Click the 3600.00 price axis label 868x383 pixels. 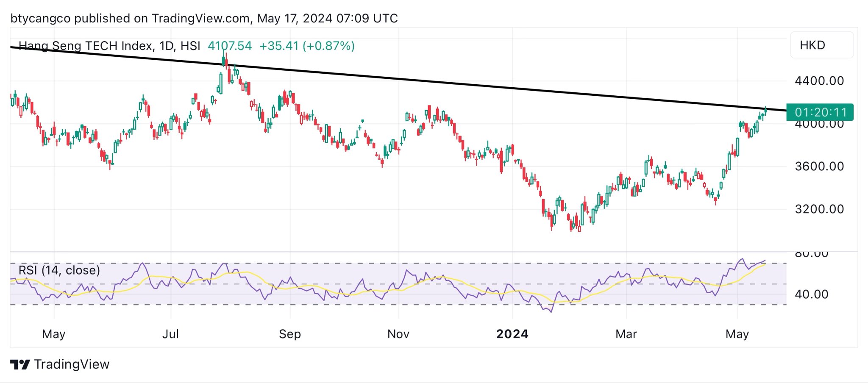click(819, 166)
